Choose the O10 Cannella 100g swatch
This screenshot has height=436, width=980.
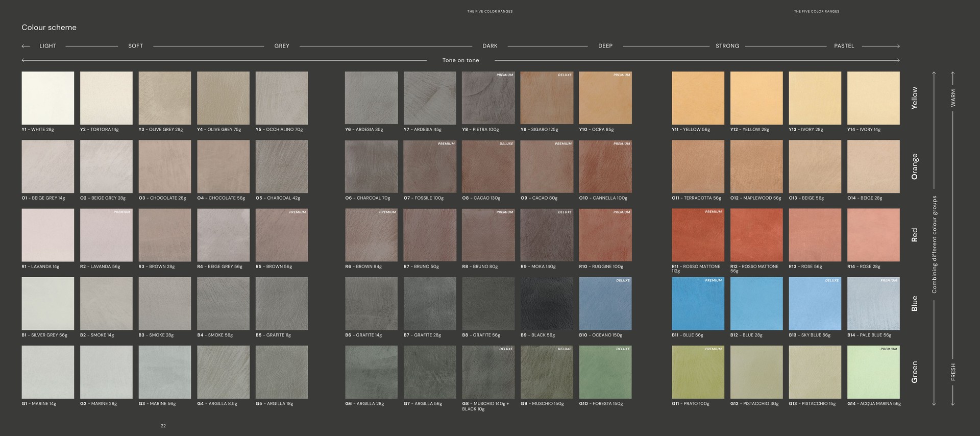[605, 166]
